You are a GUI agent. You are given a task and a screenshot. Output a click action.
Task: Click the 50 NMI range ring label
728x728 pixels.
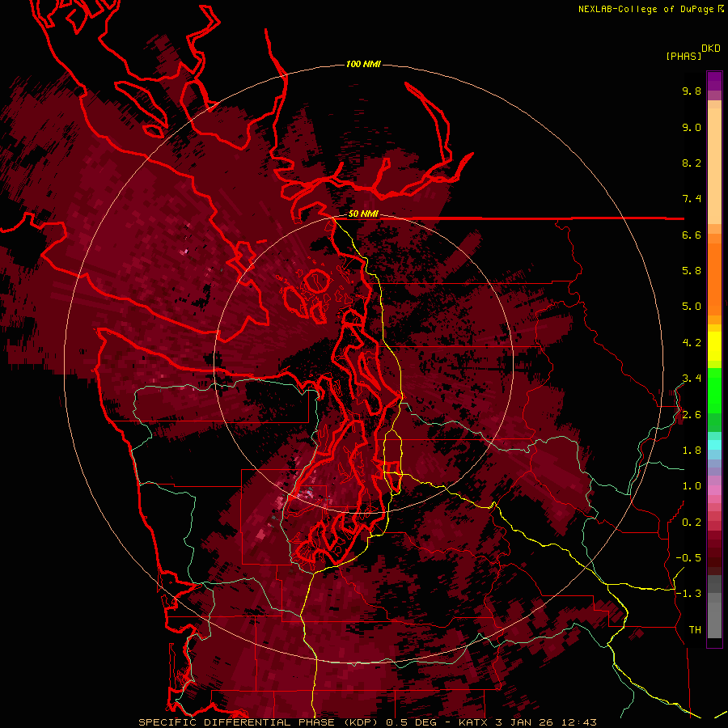363,214
